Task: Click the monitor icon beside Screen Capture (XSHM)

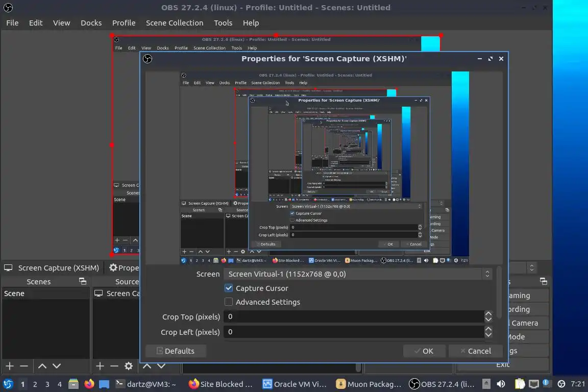Action: 8,268
